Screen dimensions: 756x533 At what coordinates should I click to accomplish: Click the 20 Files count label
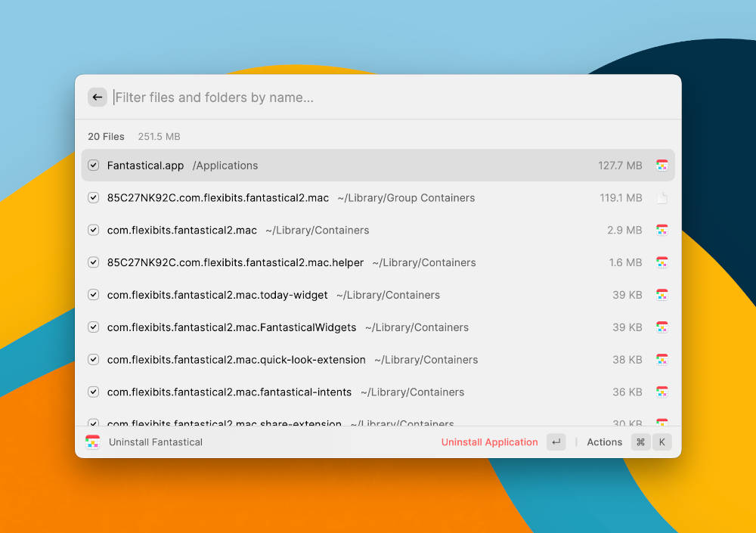coord(106,137)
